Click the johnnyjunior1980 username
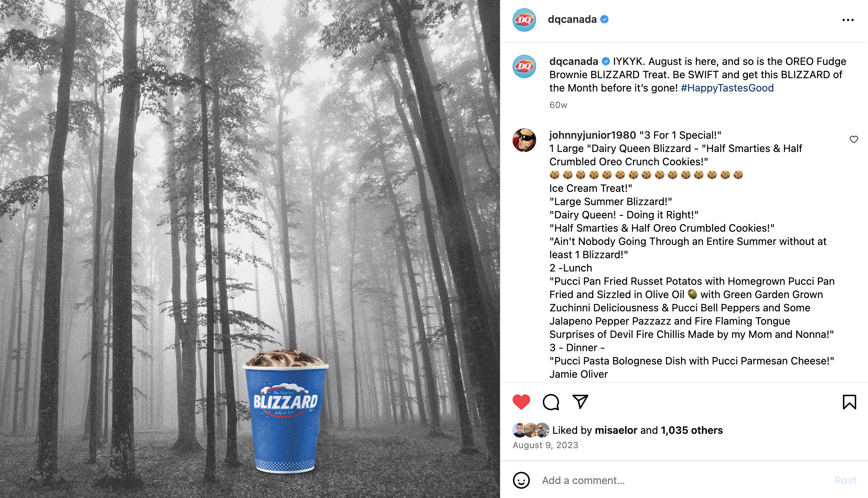 pos(593,135)
